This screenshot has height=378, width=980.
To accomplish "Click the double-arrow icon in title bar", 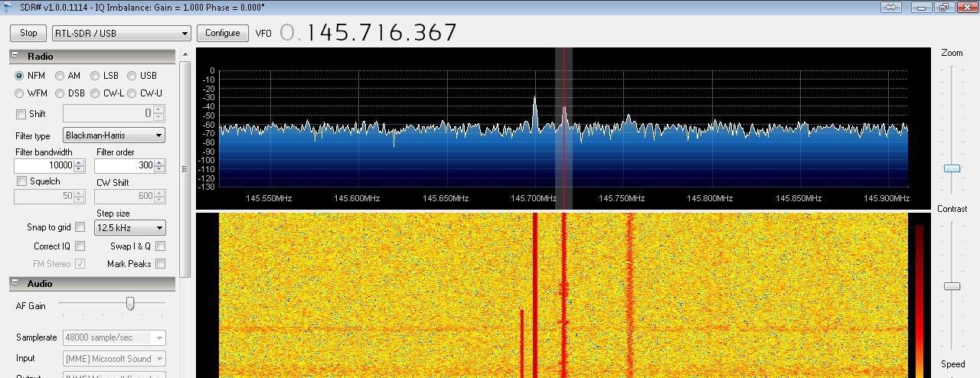I will pos(891,7).
